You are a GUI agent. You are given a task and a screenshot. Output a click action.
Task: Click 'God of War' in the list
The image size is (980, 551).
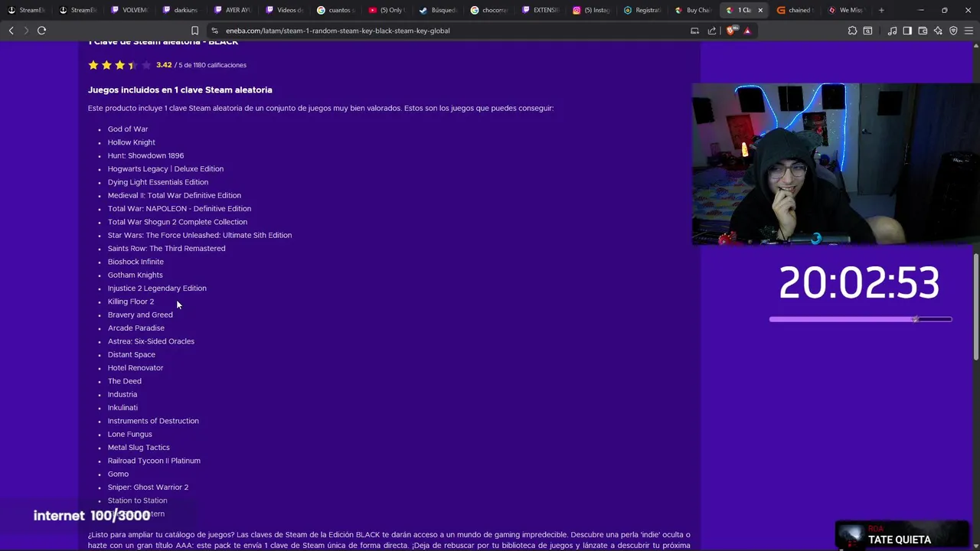click(x=128, y=129)
